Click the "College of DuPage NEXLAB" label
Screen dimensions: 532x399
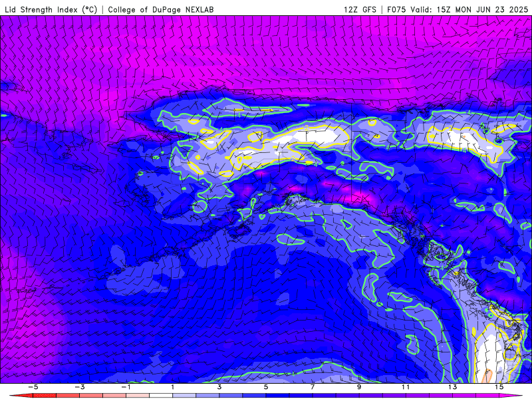tap(161, 9)
